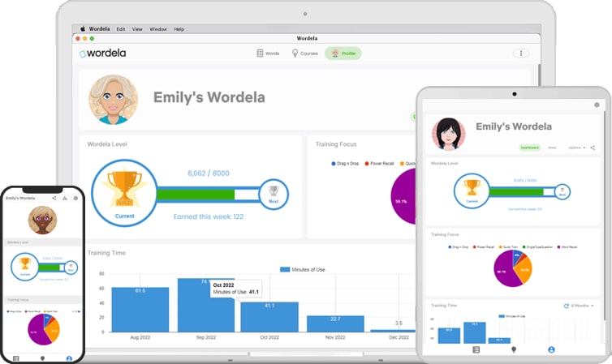Image resolution: width=612 pixels, height=364 pixels.
Task: Click the Nov 2022 bar on laptop chart
Action: (x=336, y=323)
